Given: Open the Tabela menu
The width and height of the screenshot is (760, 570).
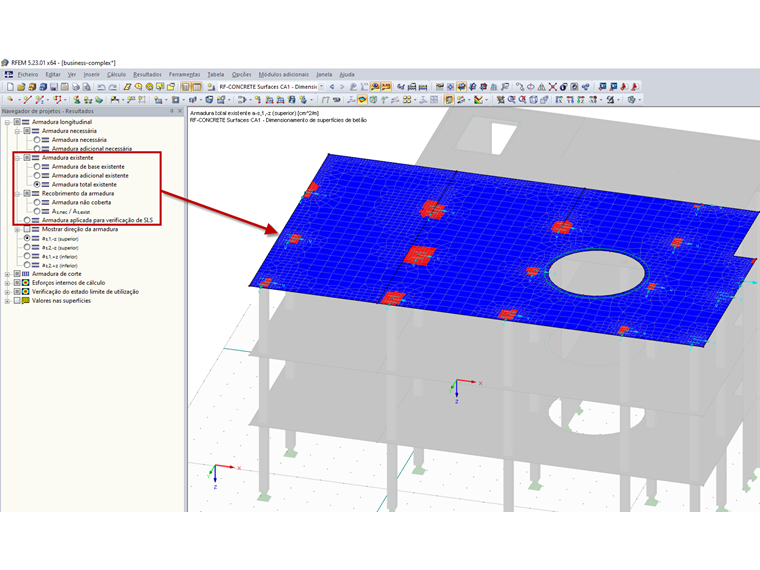Looking at the screenshot, I should pyautogui.click(x=216, y=74).
